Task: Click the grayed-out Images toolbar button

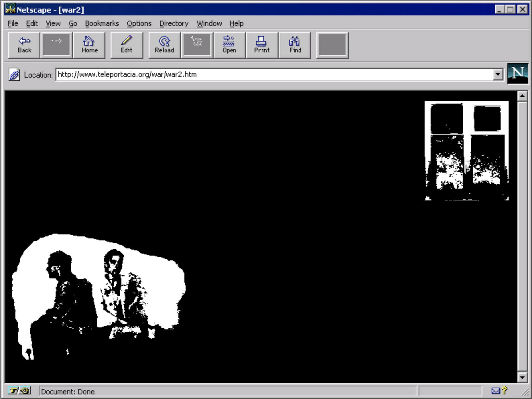Action: [197, 45]
